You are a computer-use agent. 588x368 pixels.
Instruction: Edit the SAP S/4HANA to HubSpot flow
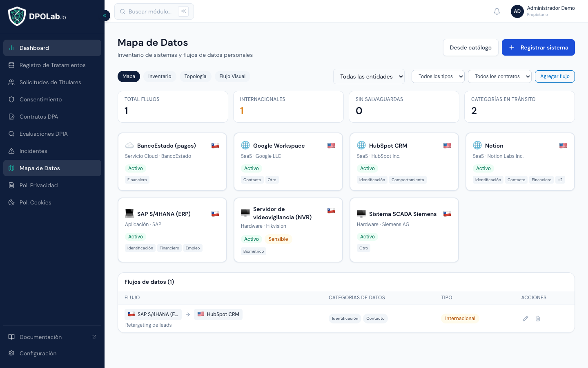point(526,319)
